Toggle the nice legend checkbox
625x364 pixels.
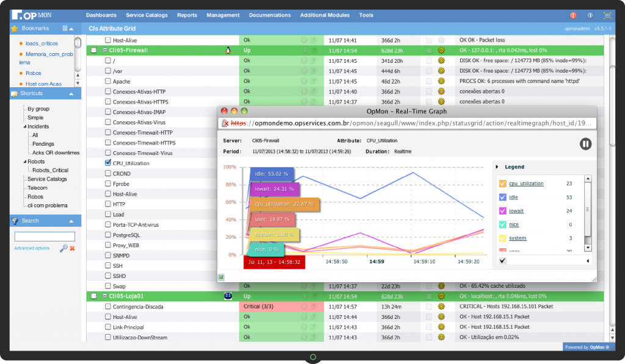(503, 224)
